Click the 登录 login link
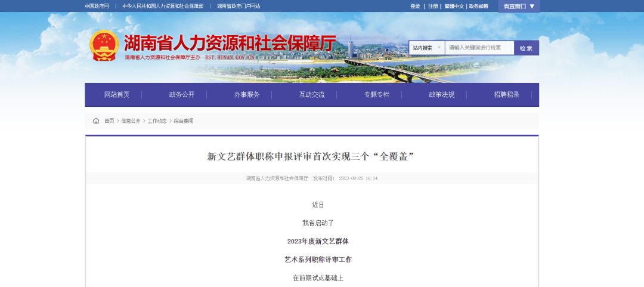This screenshot has width=644, height=287. pyautogui.click(x=415, y=6)
